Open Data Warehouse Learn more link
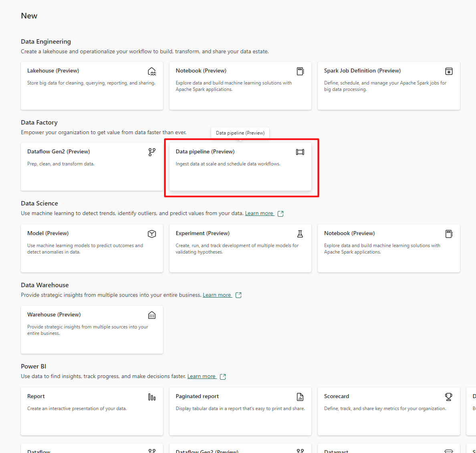The height and width of the screenshot is (453, 476). point(217,295)
